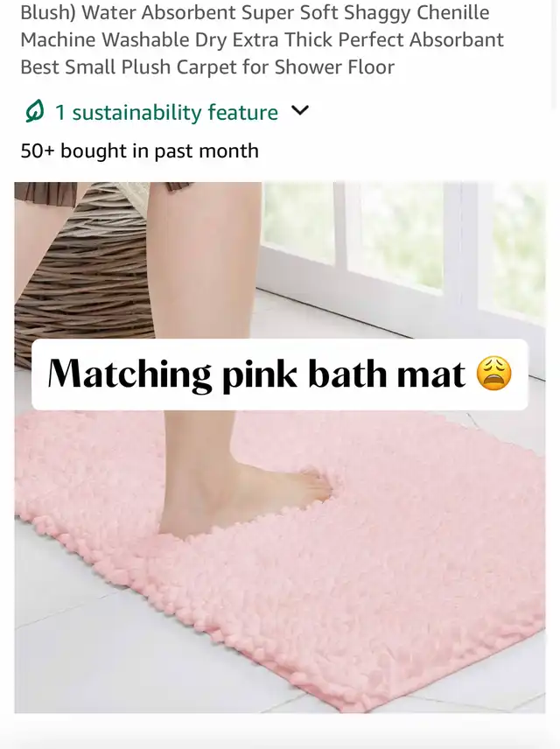Image resolution: width=560 pixels, height=749 pixels.
Task: Open the pink bath mat product photo
Action: (280, 448)
